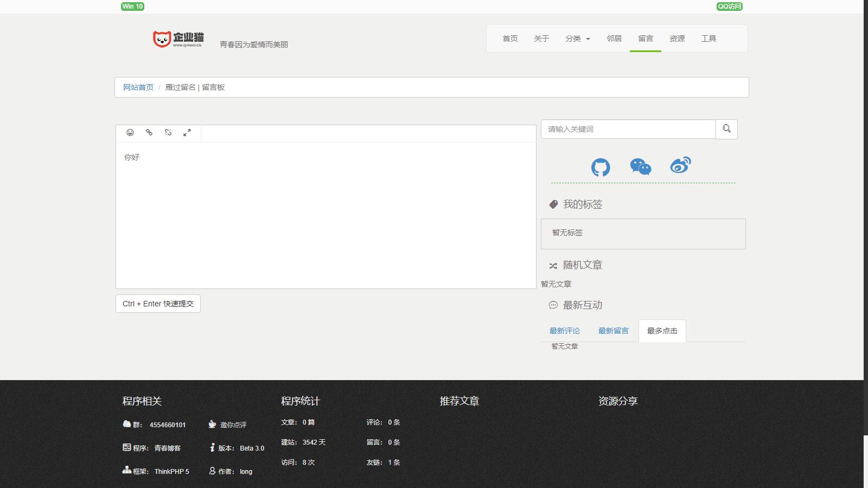868x488 pixels.
Task: Expand the 分类 dropdown menu
Action: 577,38
